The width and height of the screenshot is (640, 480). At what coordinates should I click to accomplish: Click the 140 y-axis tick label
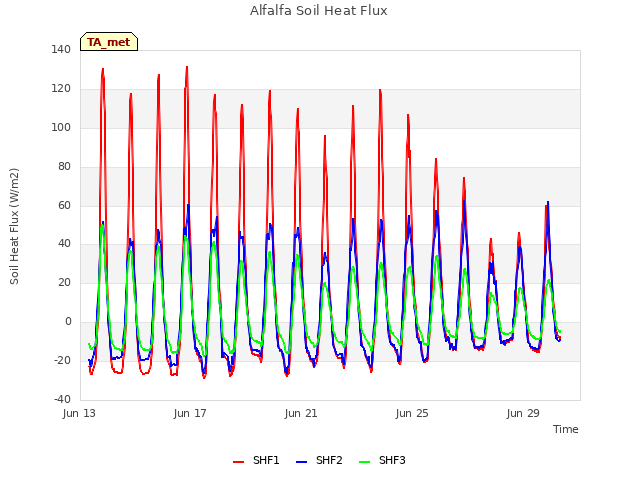coord(61,49)
